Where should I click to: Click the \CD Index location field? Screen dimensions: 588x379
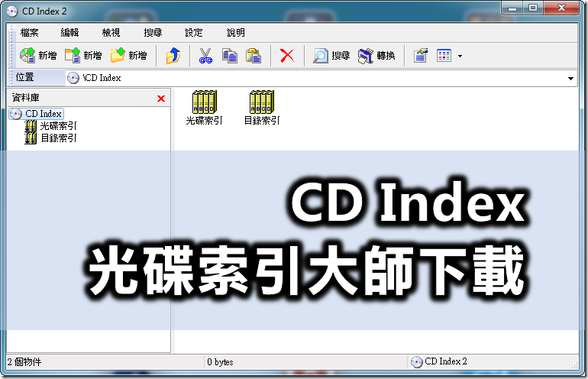(321, 78)
